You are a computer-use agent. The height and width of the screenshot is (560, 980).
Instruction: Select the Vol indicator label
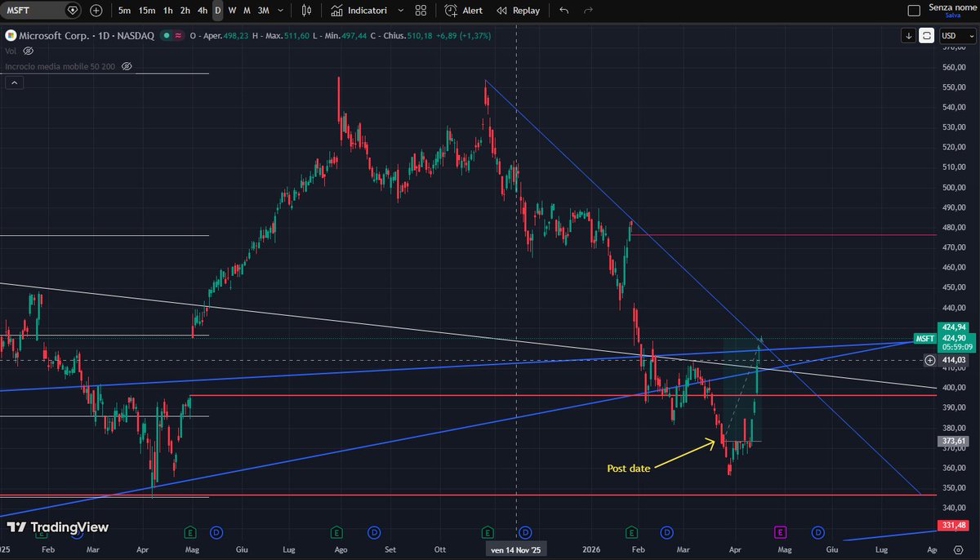pos(11,51)
